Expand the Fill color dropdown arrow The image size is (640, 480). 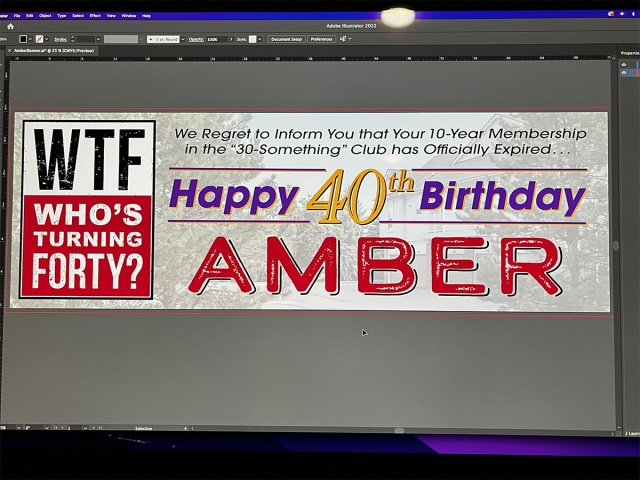[x=31, y=39]
